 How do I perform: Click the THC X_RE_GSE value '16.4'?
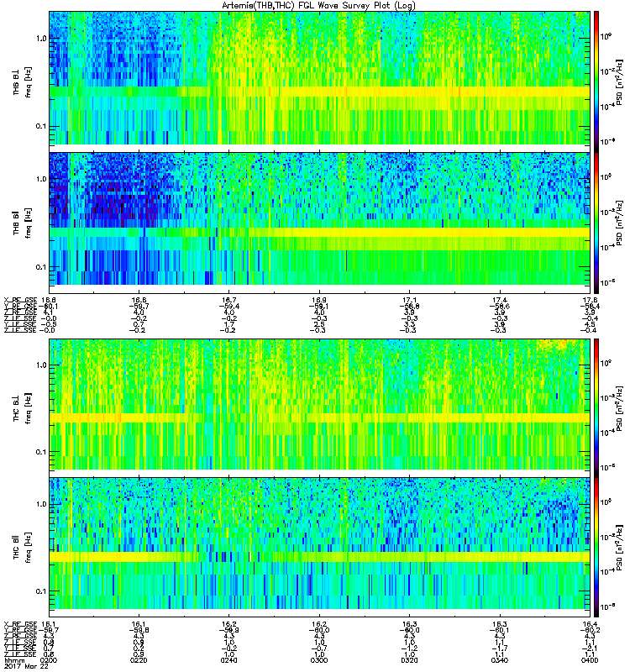tap(591, 624)
